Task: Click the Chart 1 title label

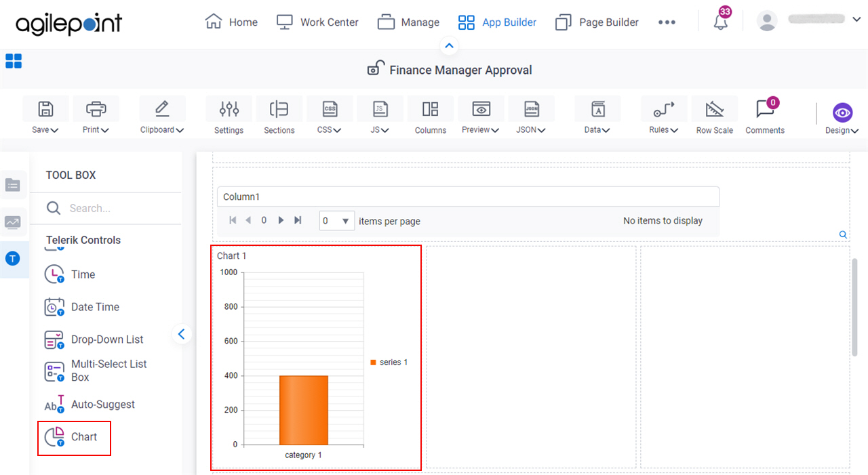Action: pyautogui.click(x=232, y=255)
